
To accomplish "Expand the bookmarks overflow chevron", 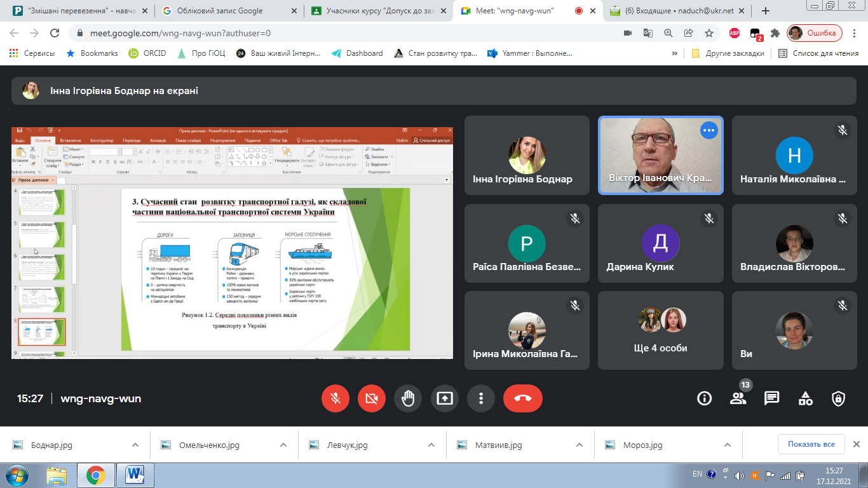I will [x=674, y=53].
